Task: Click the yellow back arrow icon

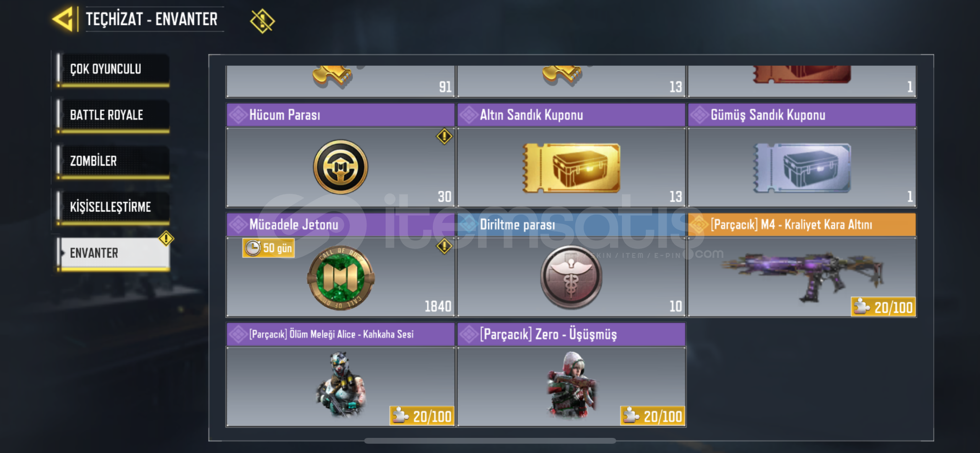Action: click(64, 19)
